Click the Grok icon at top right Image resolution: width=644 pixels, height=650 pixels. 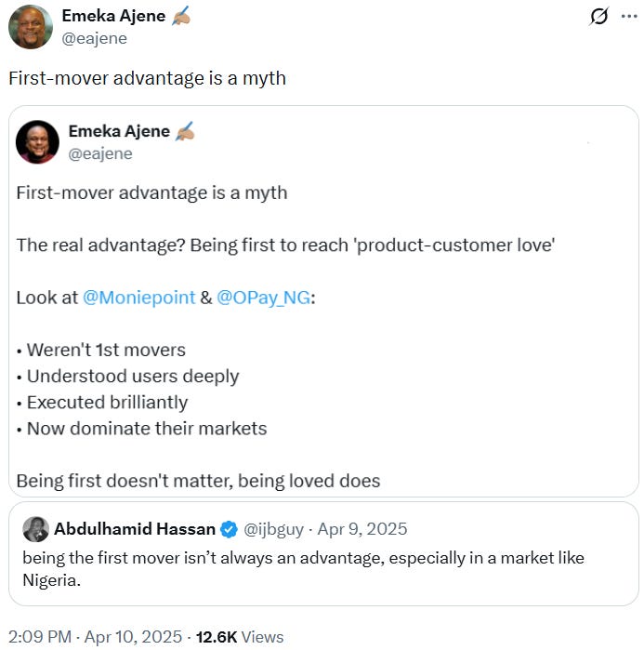point(599,16)
